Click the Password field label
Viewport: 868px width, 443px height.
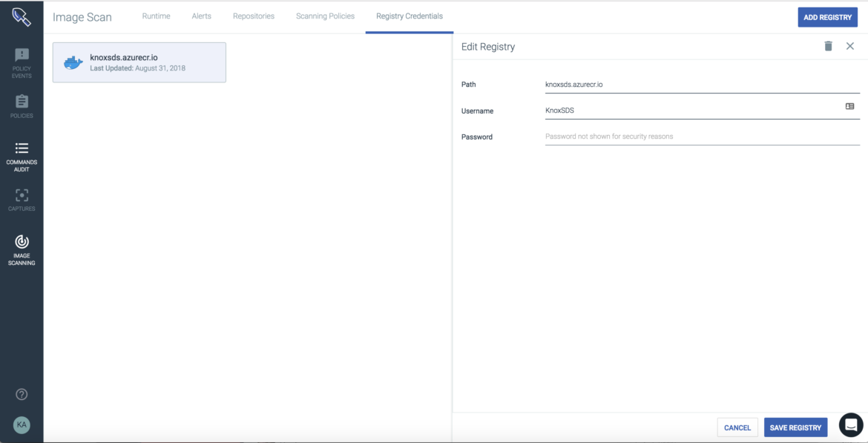click(476, 137)
